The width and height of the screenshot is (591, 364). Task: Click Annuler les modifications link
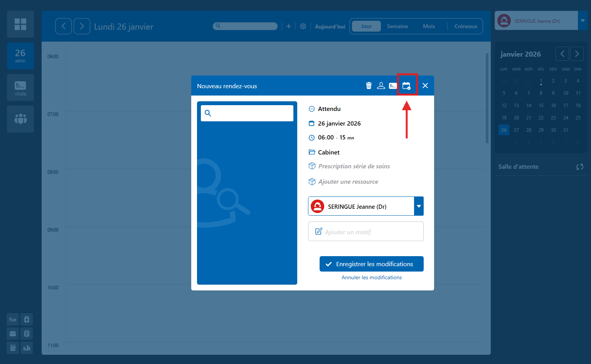(x=371, y=277)
